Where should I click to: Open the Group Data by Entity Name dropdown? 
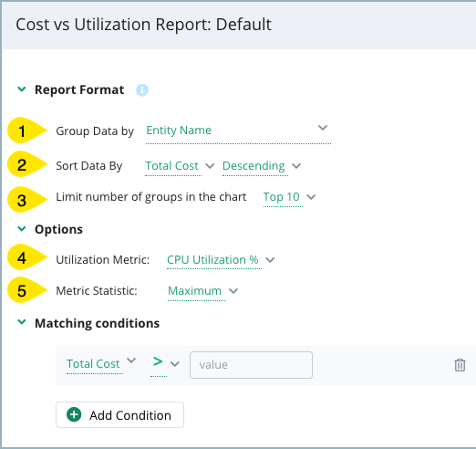[x=238, y=131]
